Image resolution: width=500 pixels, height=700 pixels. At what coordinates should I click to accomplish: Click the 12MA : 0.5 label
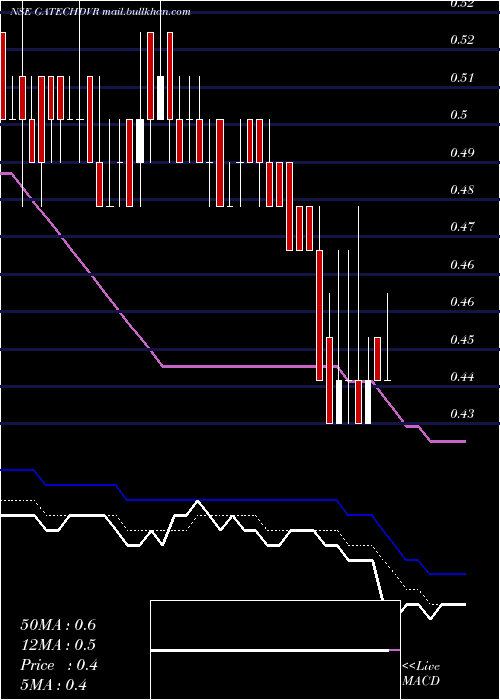coord(58,645)
